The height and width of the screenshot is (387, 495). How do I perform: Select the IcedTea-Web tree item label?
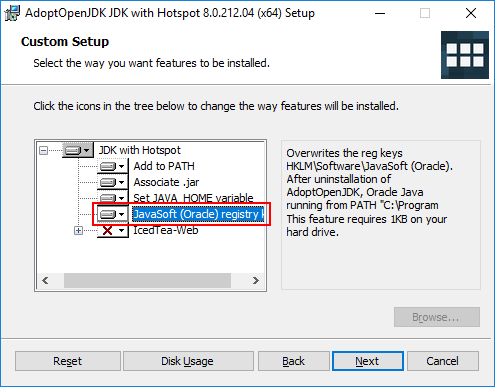tap(166, 230)
